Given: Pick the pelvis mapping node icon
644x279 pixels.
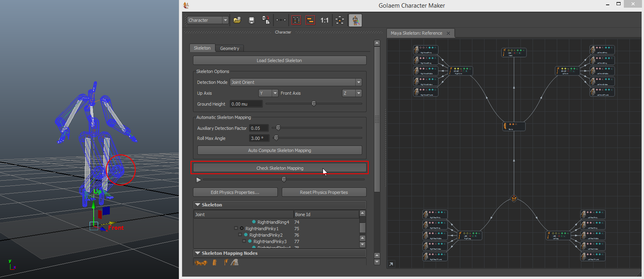Looking at the screenshot, I should [201, 262].
